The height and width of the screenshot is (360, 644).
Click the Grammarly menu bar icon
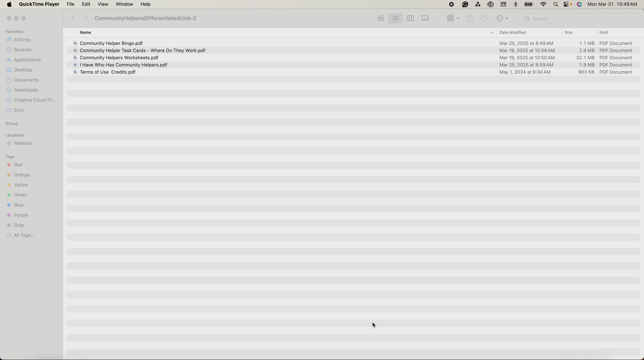point(465,4)
